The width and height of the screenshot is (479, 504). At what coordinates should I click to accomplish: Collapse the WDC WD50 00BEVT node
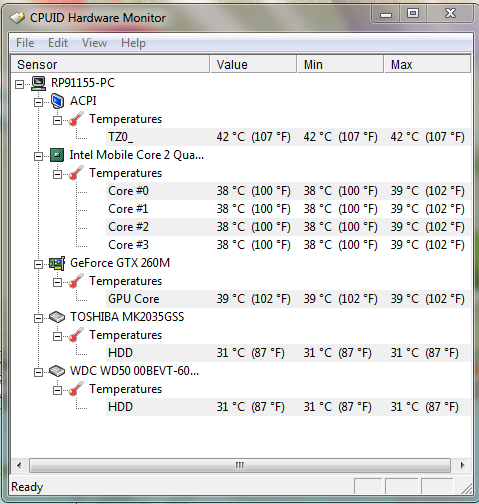[x=38, y=373]
